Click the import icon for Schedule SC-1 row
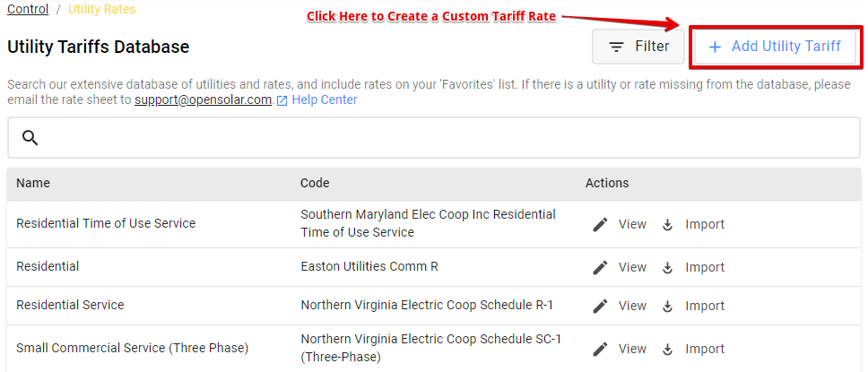 click(x=667, y=350)
